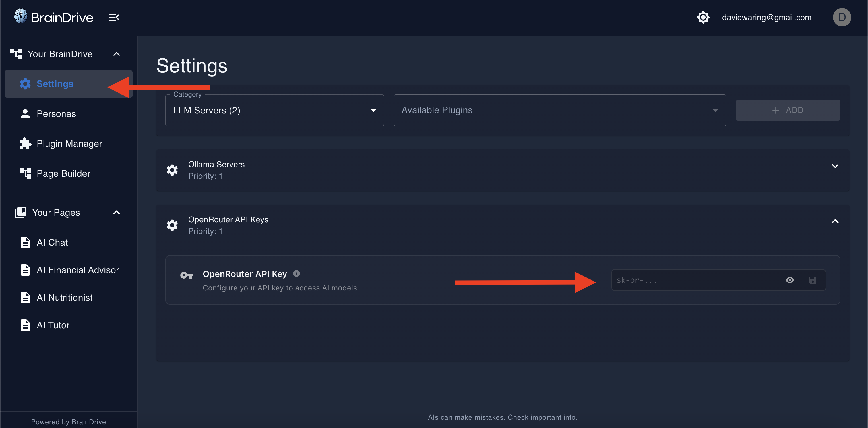Toggle light/dark theme sun icon
868x428 pixels.
tap(703, 17)
